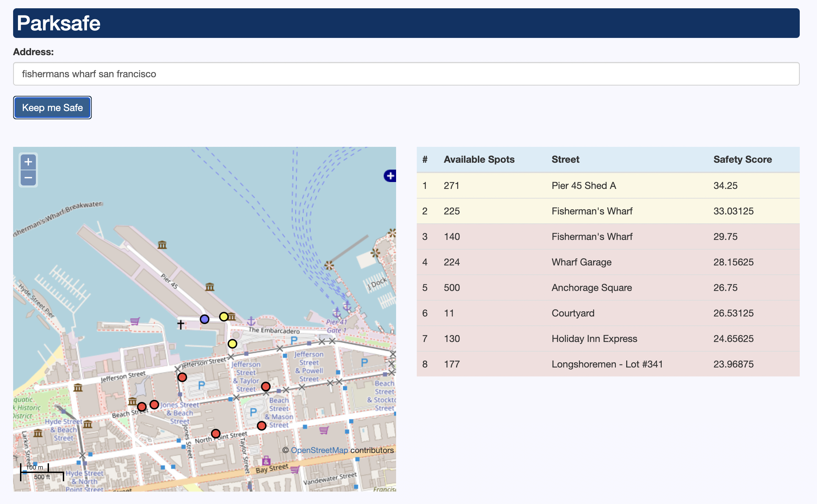This screenshot has height=504, width=817.
Task: Click the Available Spots column header
Action: (479, 159)
